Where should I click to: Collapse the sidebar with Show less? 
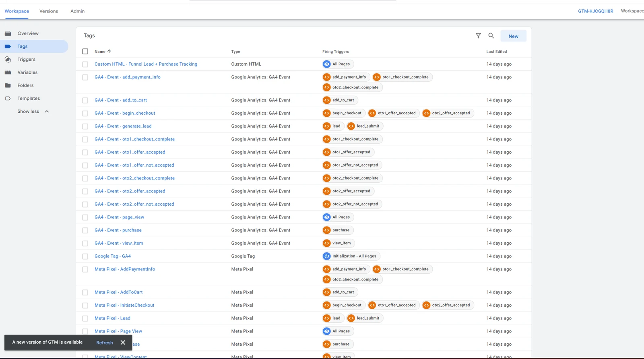point(33,111)
